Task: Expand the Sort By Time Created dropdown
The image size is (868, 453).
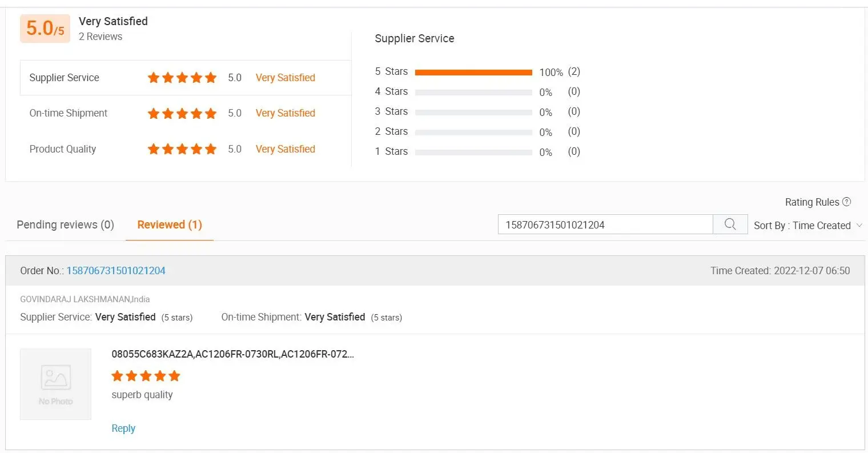Action: 807,225
